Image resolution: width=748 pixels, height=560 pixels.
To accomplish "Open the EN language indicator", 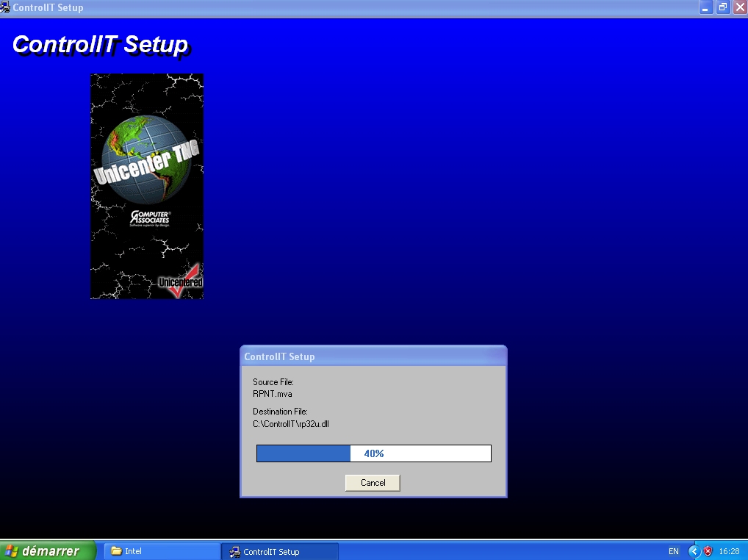I will pyautogui.click(x=673, y=551).
